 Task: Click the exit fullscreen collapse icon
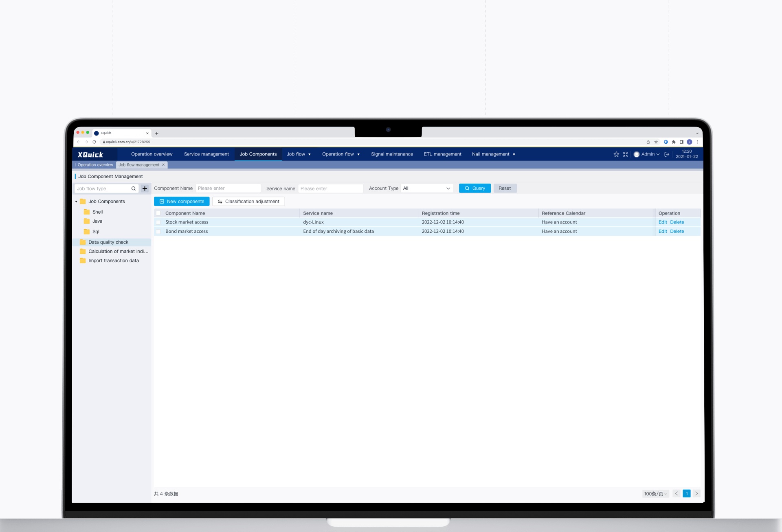[625, 154]
